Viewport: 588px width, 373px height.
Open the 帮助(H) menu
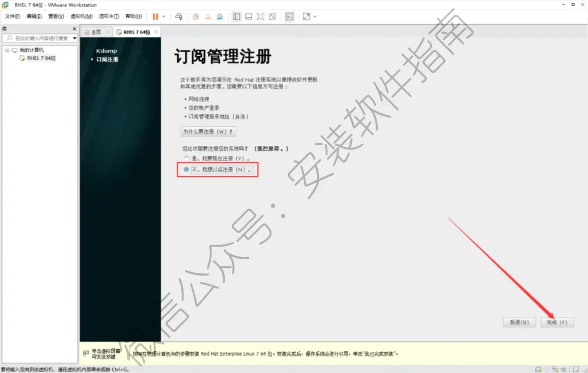coord(133,16)
